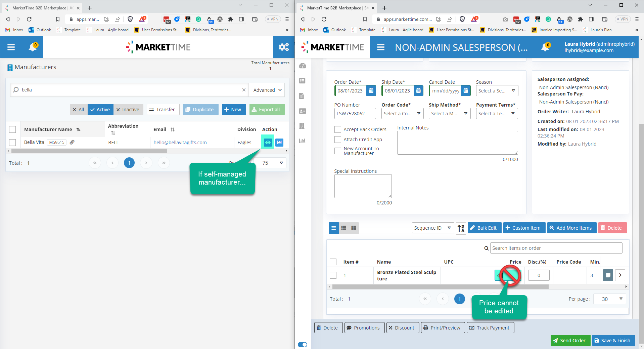
Task: Open Order Date calendar picker
Action: click(371, 90)
